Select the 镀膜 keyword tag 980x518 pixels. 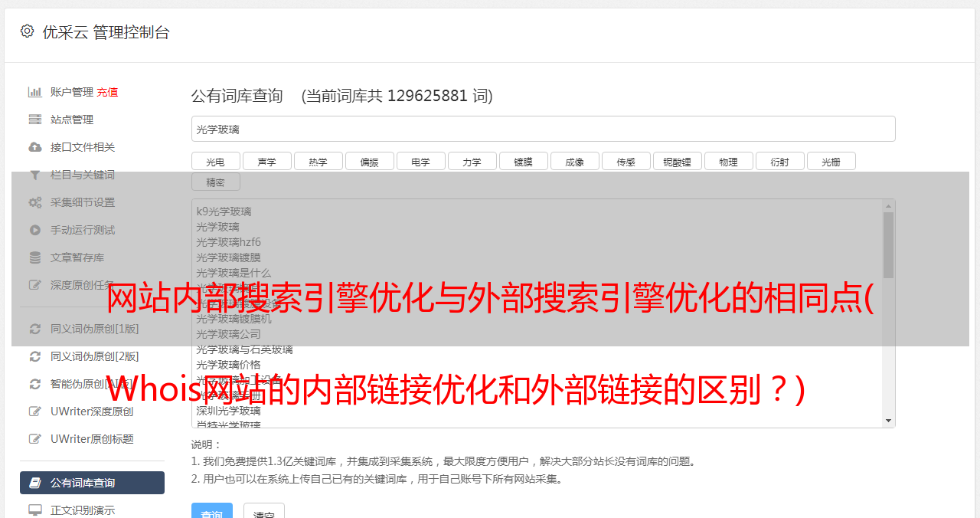coord(523,161)
